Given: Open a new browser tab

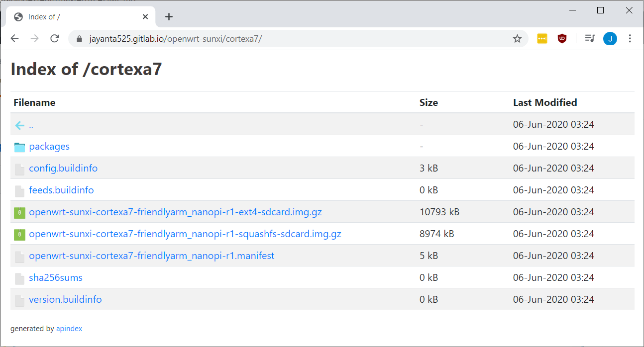Looking at the screenshot, I should pyautogui.click(x=169, y=17).
